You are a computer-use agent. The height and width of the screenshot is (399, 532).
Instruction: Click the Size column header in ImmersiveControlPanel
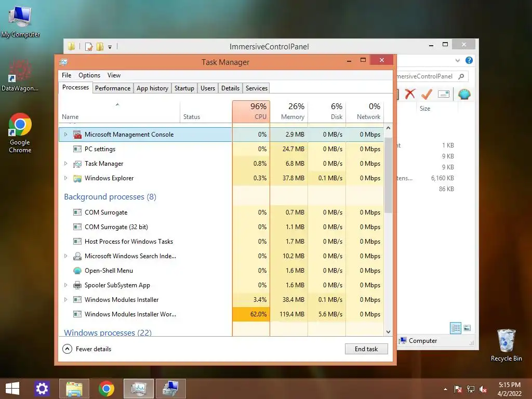coord(437,109)
